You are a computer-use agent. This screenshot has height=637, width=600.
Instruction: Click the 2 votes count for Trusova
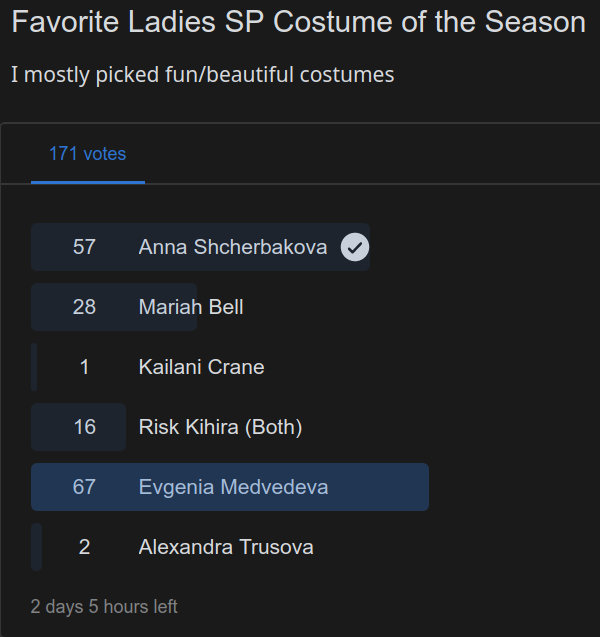pyautogui.click(x=84, y=547)
